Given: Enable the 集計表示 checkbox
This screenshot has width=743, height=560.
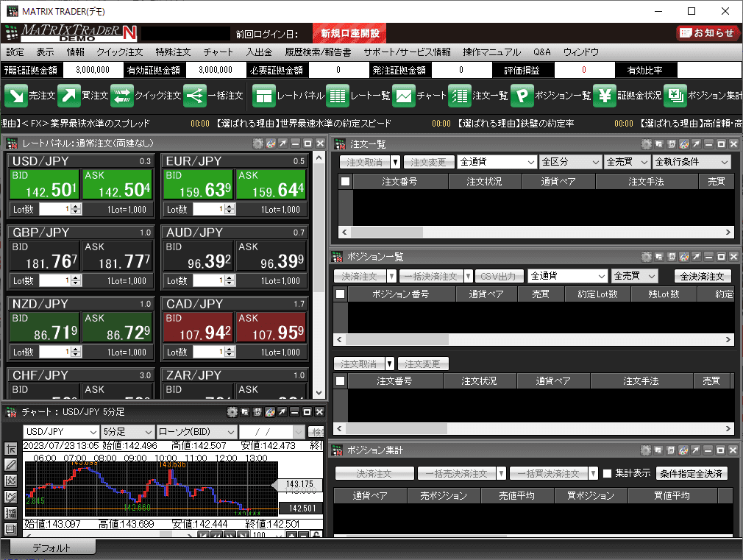Looking at the screenshot, I should [x=607, y=473].
